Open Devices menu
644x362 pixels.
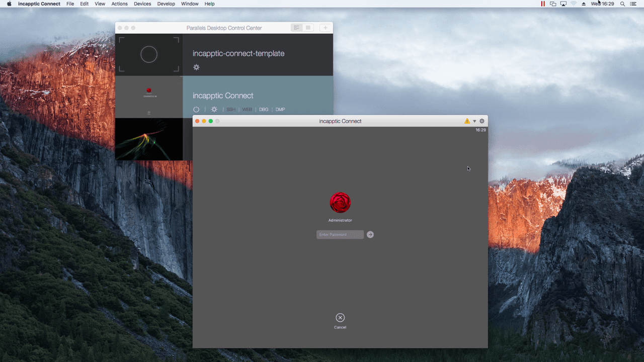142,4
